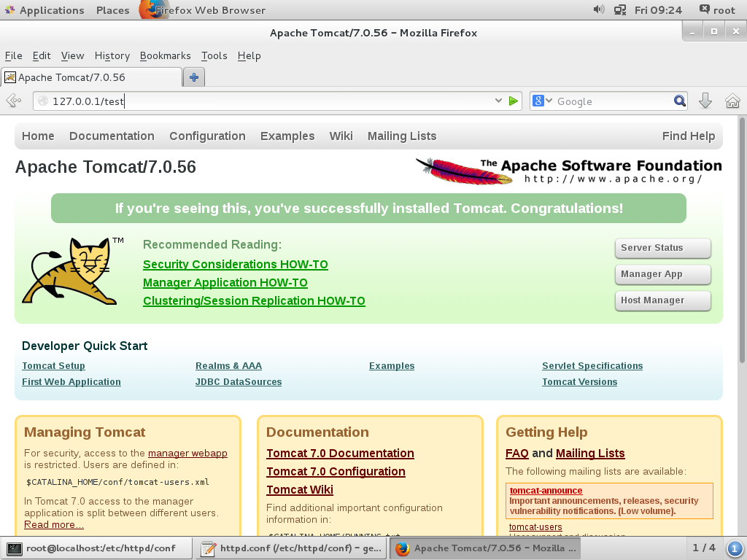Screen dimensions: 747x560
Task: Open the Bookmarks menu
Action: point(166,55)
